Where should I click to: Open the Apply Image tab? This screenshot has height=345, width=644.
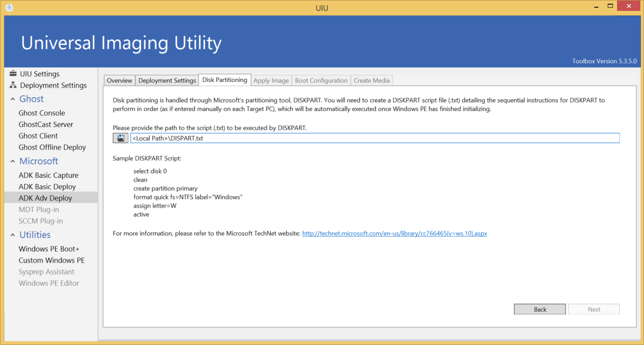point(271,80)
